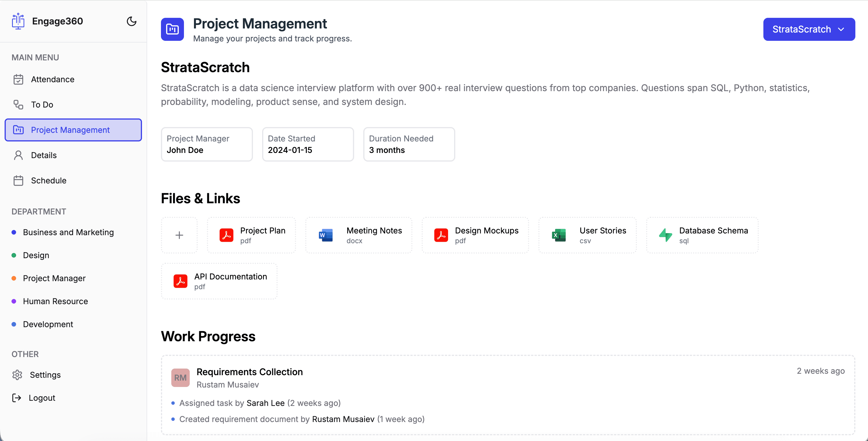Open the Design Mockups pdf file

[x=475, y=235]
